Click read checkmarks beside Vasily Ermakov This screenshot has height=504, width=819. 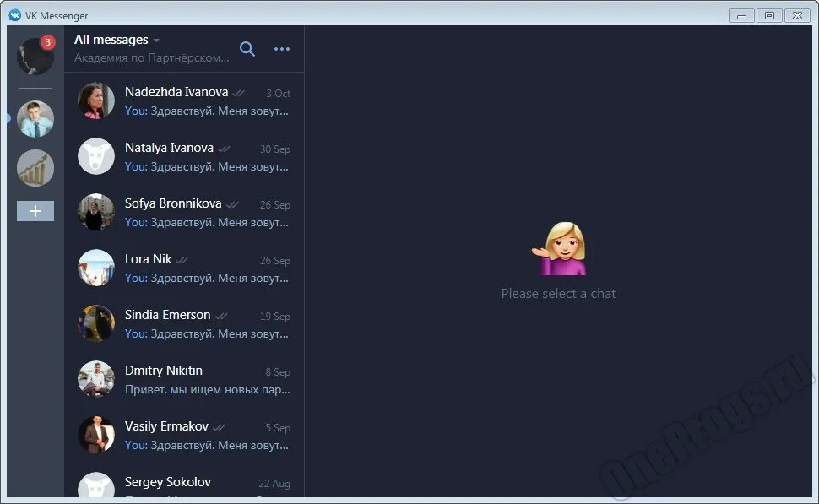(219, 428)
